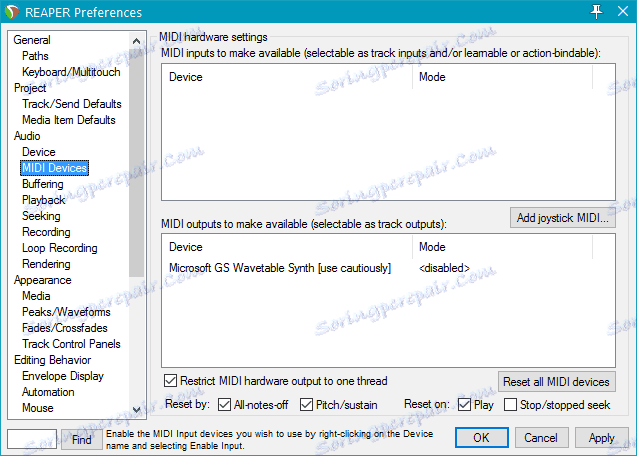The image size is (637, 456).
Task: Apply the preference changes
Action: pos(601,438)
